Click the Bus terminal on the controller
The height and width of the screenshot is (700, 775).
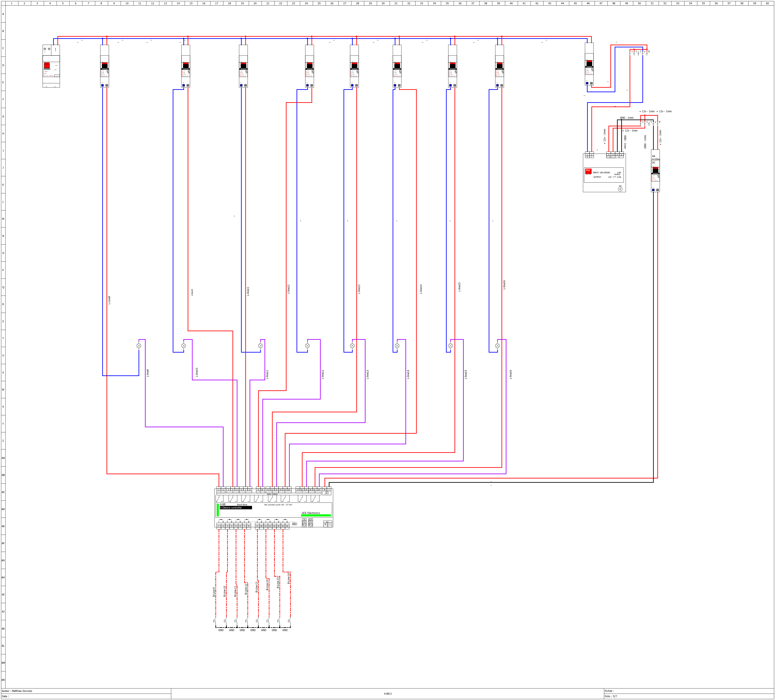coord(328,524)
